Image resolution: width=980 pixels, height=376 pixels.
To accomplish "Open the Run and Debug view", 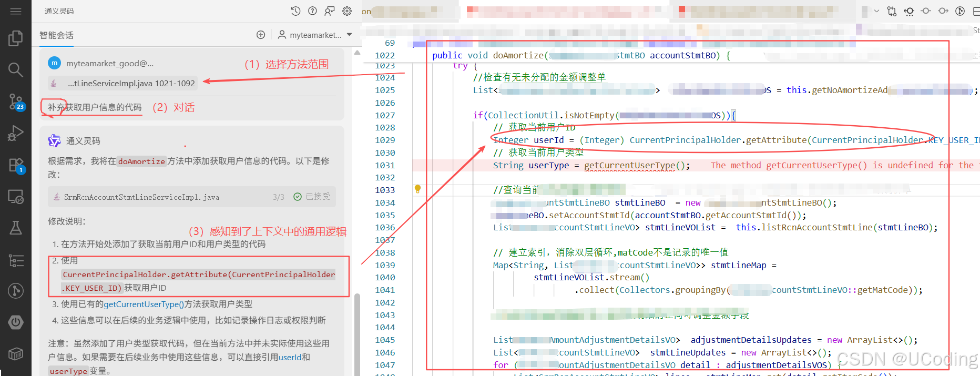I will [16, 133].
